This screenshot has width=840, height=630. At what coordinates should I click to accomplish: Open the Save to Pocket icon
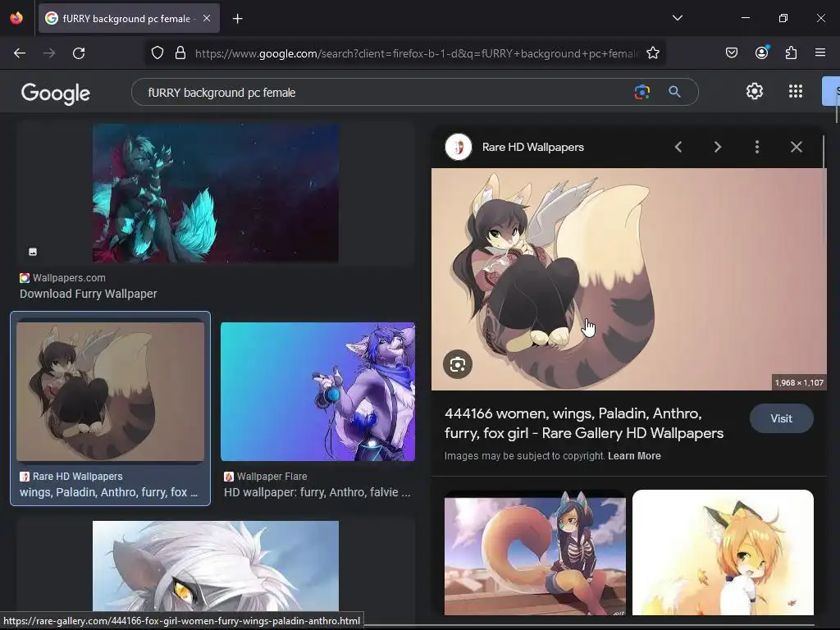click(732, 52)
